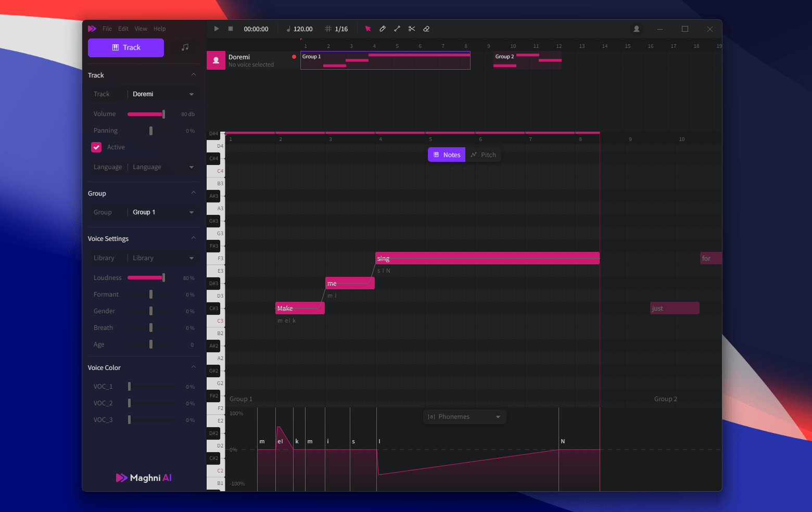Adjust the VOC_1 slider
Viewport: 812px width, 512px height.
151,387
